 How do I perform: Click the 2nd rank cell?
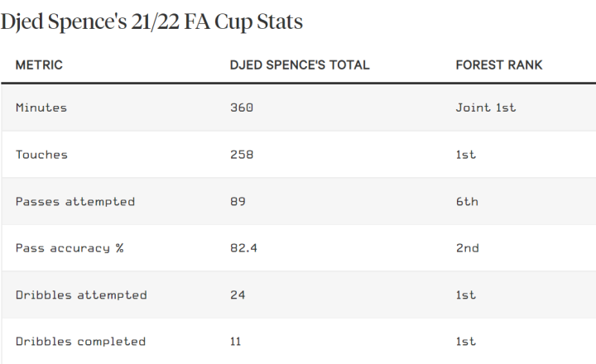[x=468, y=248]
